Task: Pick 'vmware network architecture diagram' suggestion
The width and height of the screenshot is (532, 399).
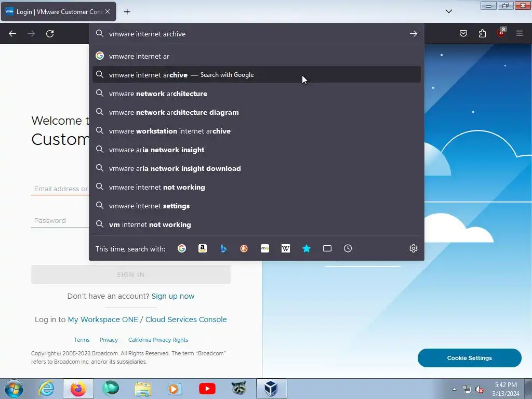Action: coord(257,112)
